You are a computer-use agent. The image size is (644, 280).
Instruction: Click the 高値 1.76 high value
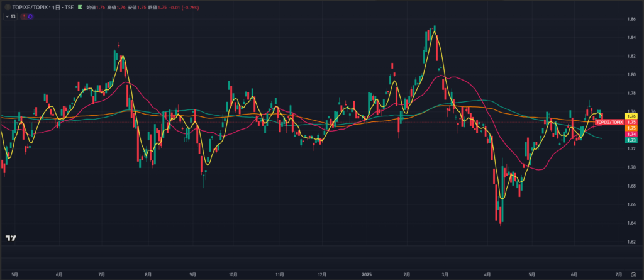(116, 8)
